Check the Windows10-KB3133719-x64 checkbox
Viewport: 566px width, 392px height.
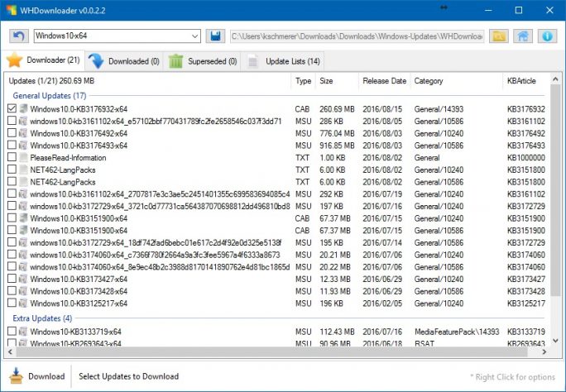click(12, 331)
